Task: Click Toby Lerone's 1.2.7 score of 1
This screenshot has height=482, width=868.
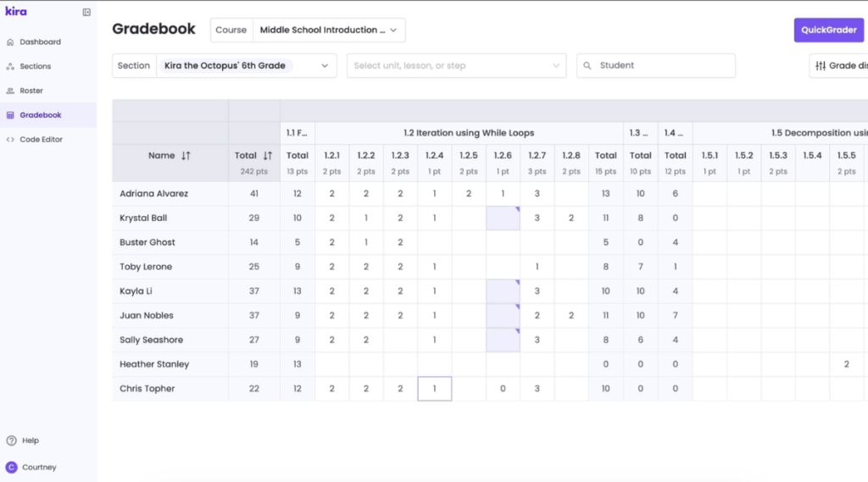Action: (x=537, y=267)
